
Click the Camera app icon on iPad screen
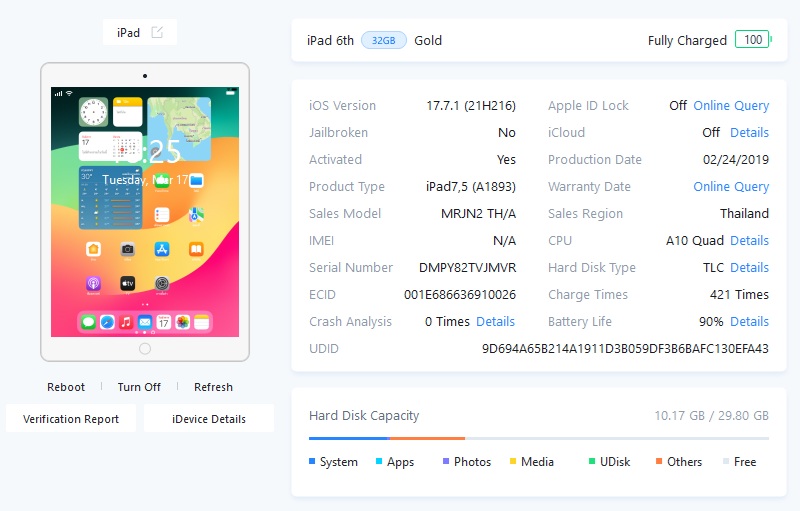127,249
